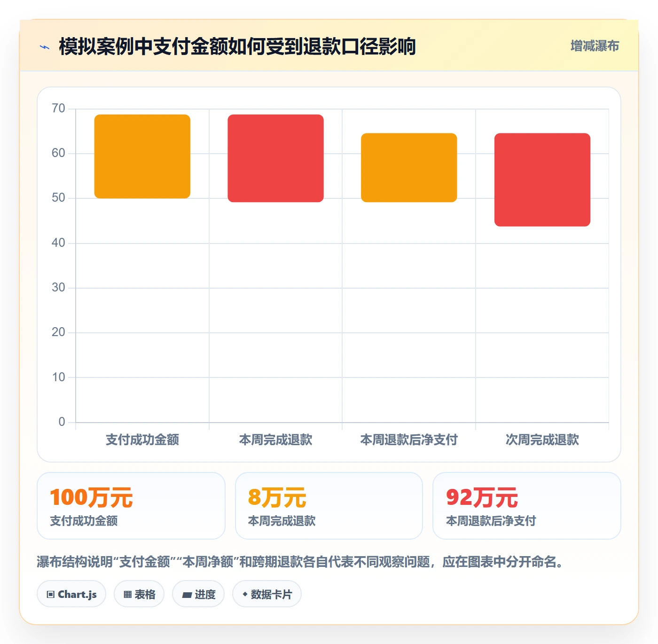658x644 pixels.
Task: Select the Chart.js tag chip
Action: coord(71,594)
